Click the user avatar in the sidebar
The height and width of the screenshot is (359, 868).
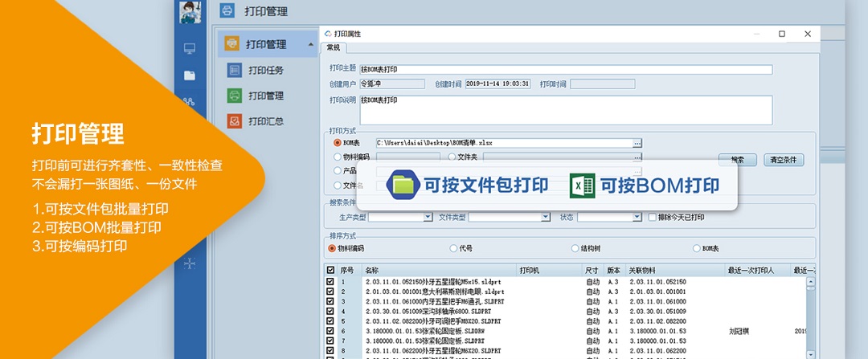[190, 11]
